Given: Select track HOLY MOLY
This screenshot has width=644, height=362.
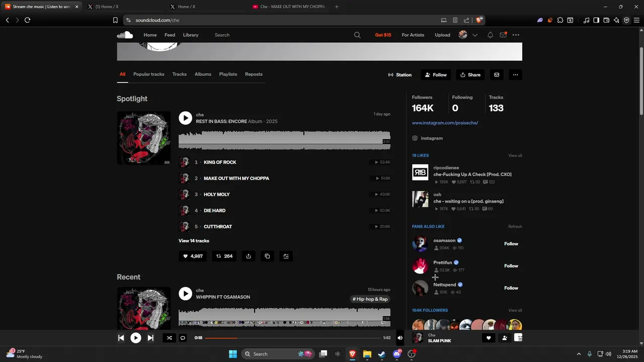Looking at the screenshot, I should [x=217, y=195].
